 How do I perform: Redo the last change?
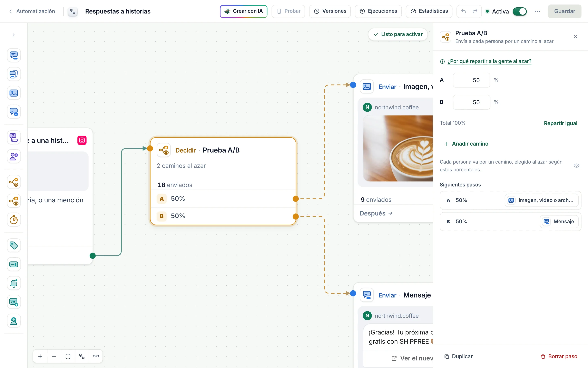coord(475,11)
